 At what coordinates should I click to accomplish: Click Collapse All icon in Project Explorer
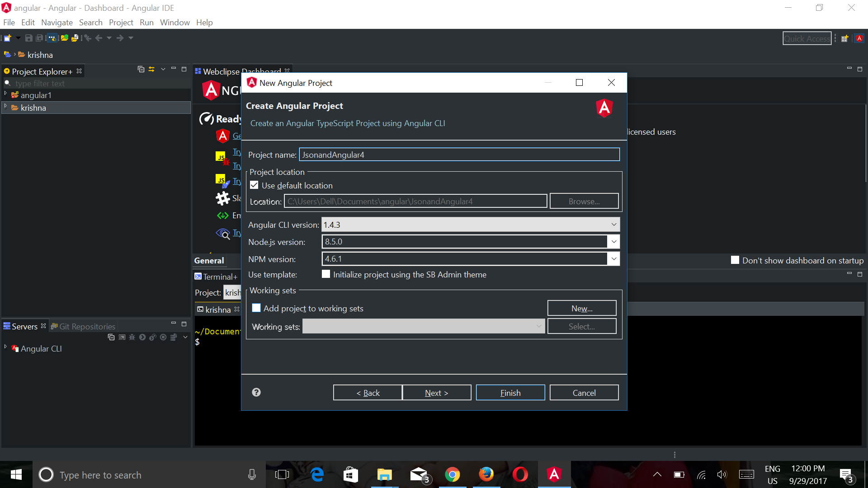pos(141,69)
